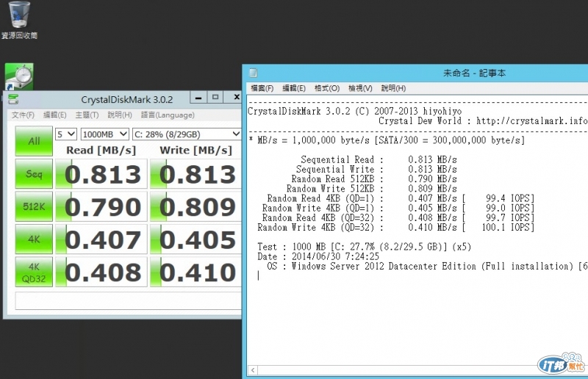This screenshot has height=379, width=588.
Task: Click the 4K write result 0.405
Action: tap(196, 239)
